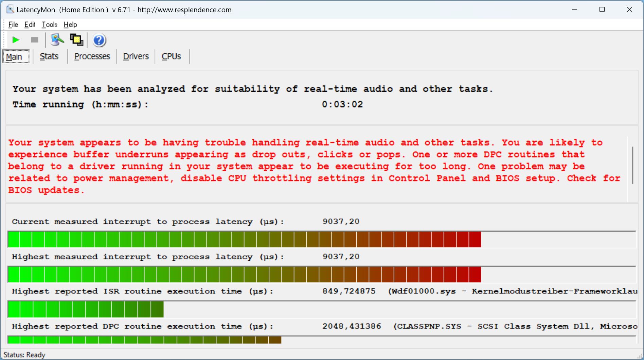
Task: Switch to the Processes tab
Action: coord(92,56)
